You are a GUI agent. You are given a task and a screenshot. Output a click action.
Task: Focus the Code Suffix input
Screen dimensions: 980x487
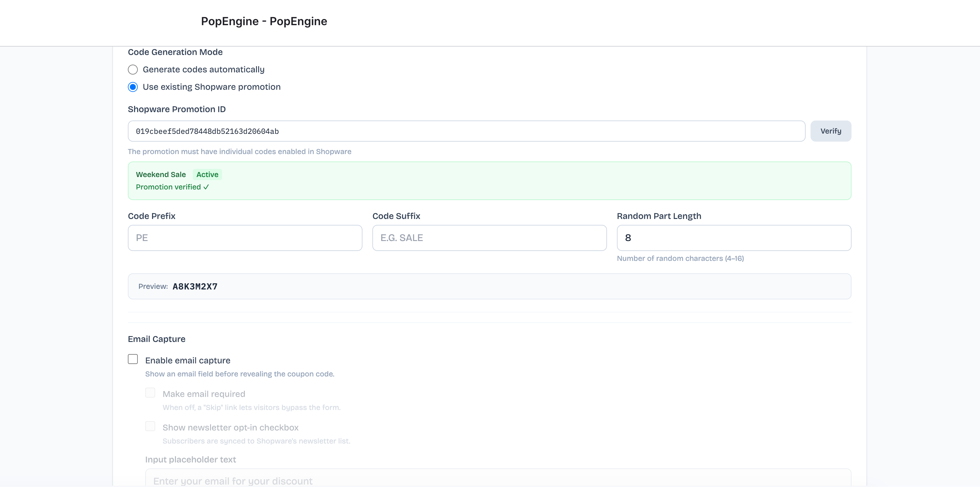coord(489,238)
